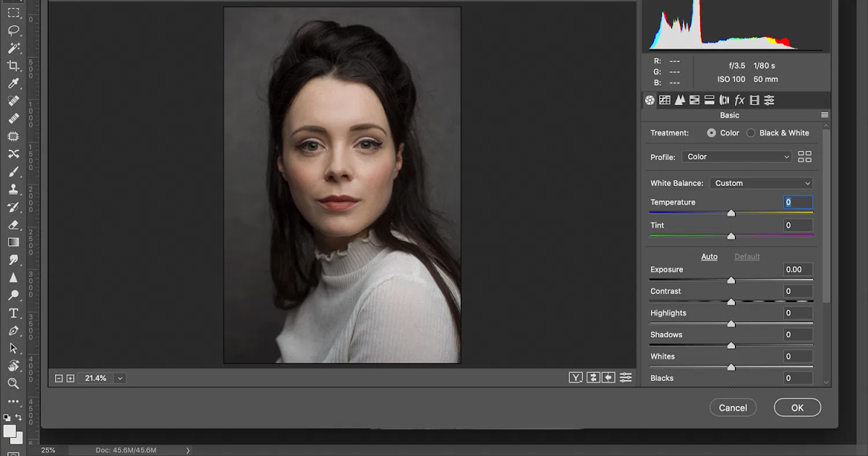Image resolution: width=868 pixels, height=456 pixels.
Task: Select the Sharpen triangle tool
Action: tap(13, 277)
